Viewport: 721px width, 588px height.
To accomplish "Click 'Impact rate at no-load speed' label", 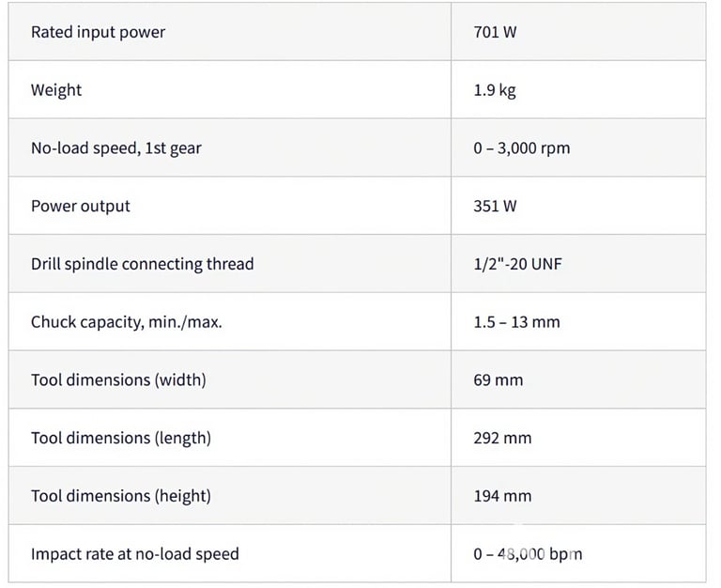I will click(x=135, y=554).
